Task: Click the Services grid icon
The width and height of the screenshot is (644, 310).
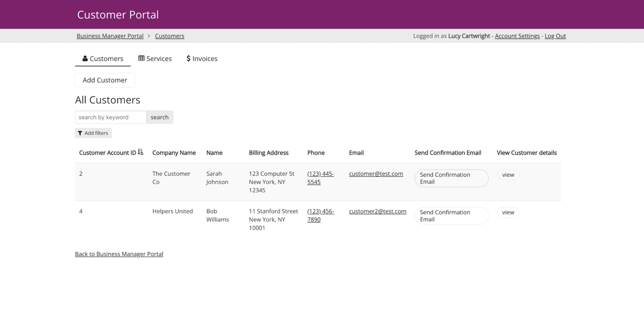Action: 142,58
